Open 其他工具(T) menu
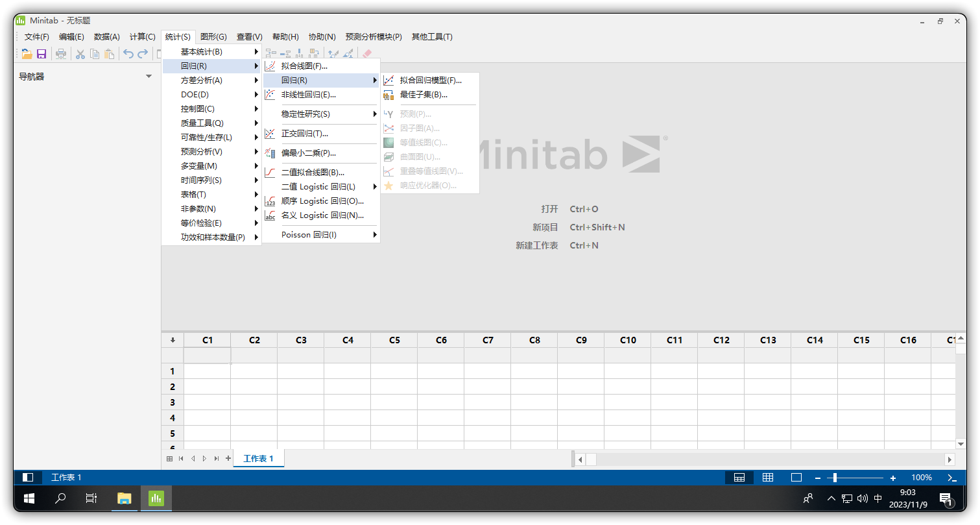The width and height of the screenshot is (980, 525). (432, 37)
